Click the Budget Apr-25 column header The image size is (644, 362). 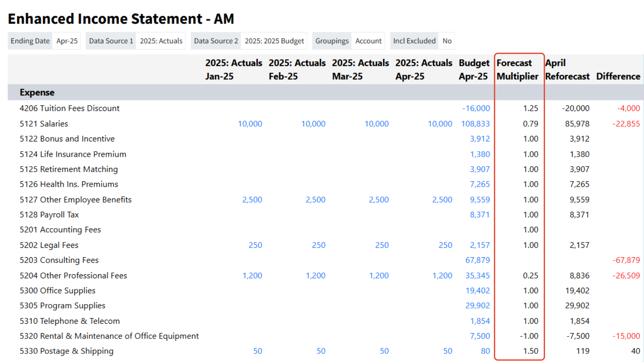(474, 69)
